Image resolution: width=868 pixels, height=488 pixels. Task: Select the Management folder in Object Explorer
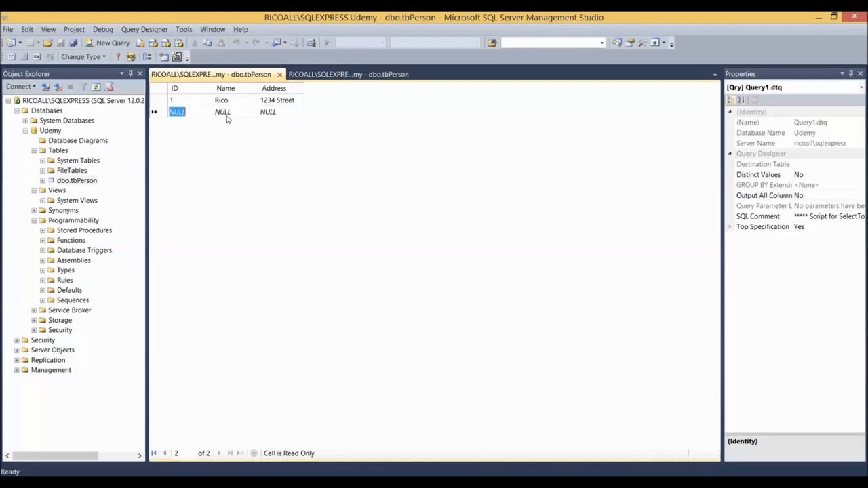(x=51, y=370)
